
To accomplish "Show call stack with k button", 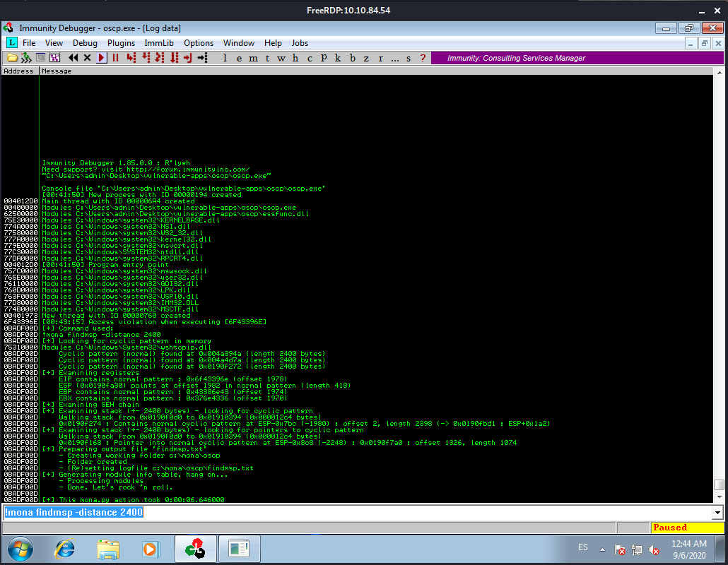I will tap(338, 58).
